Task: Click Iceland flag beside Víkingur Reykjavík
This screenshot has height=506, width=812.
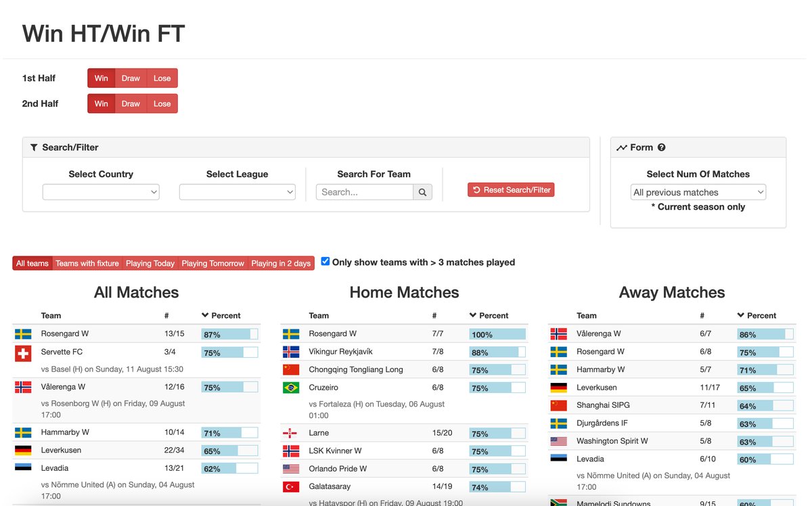Action: point(291,352)
